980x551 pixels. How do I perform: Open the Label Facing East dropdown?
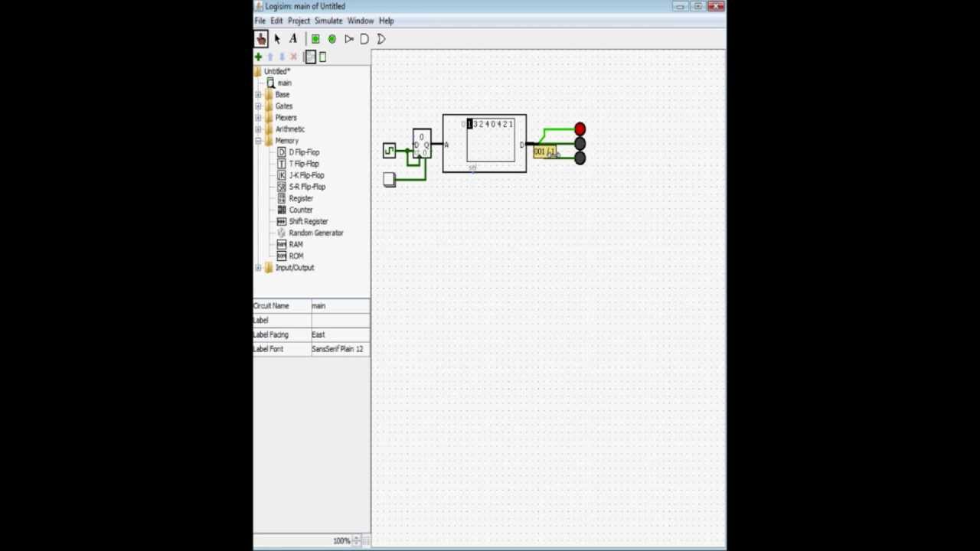point(340,334)
